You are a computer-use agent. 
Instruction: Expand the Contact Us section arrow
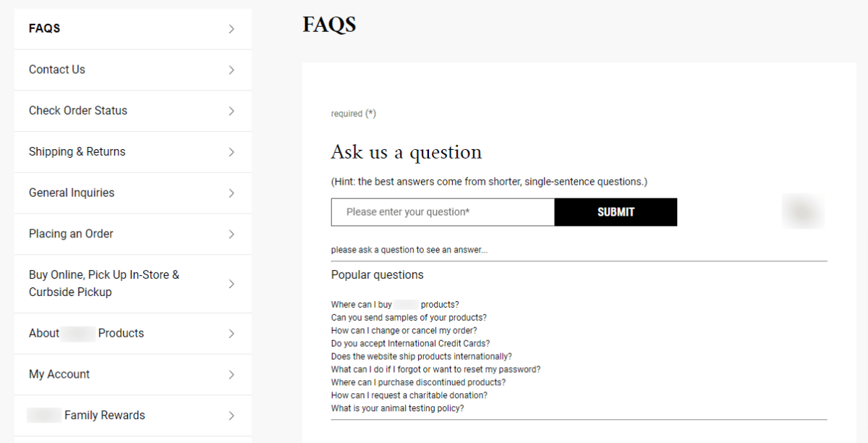coord(231,69)
